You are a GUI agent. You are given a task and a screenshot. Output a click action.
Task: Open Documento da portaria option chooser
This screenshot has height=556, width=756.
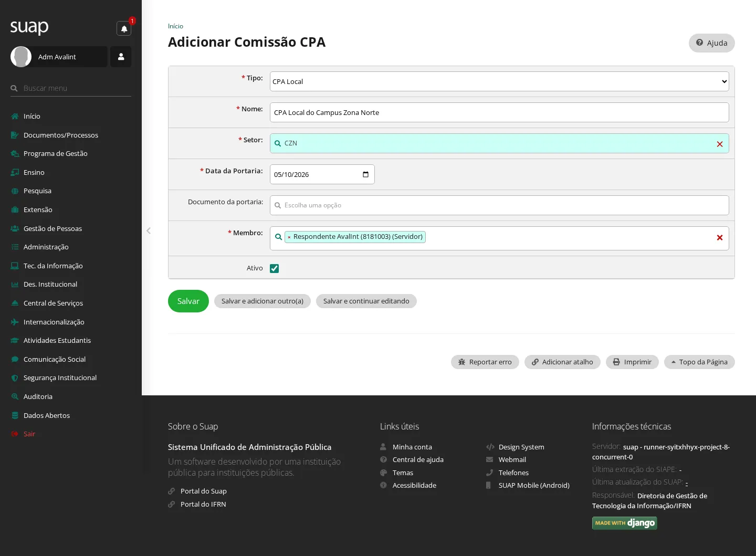click(499, 205)
